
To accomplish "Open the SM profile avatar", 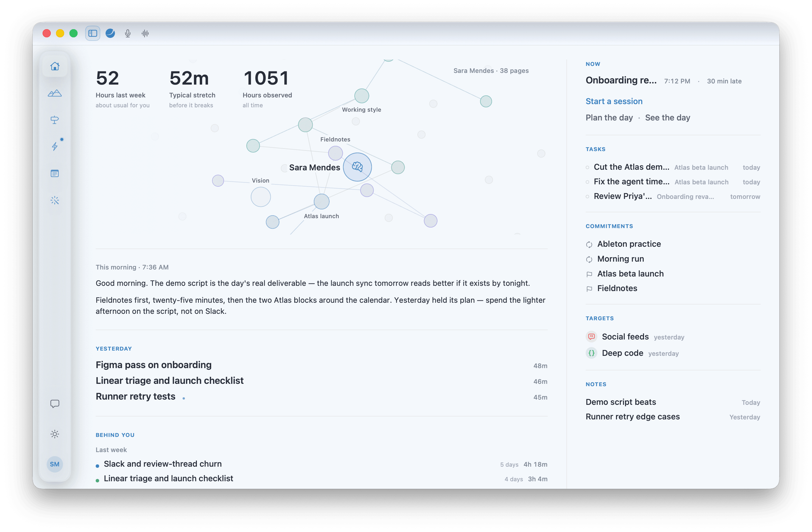I will point(55,464).
